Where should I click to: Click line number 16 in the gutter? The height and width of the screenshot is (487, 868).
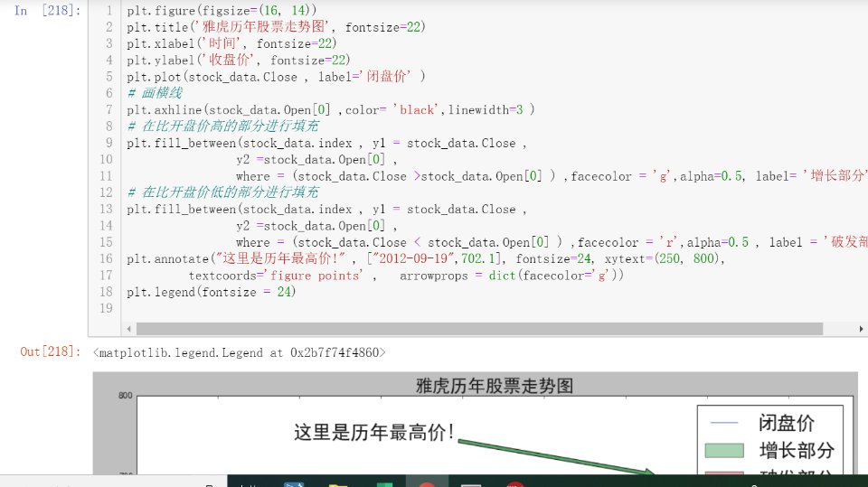pyautogui.click(x=107, y=258)
